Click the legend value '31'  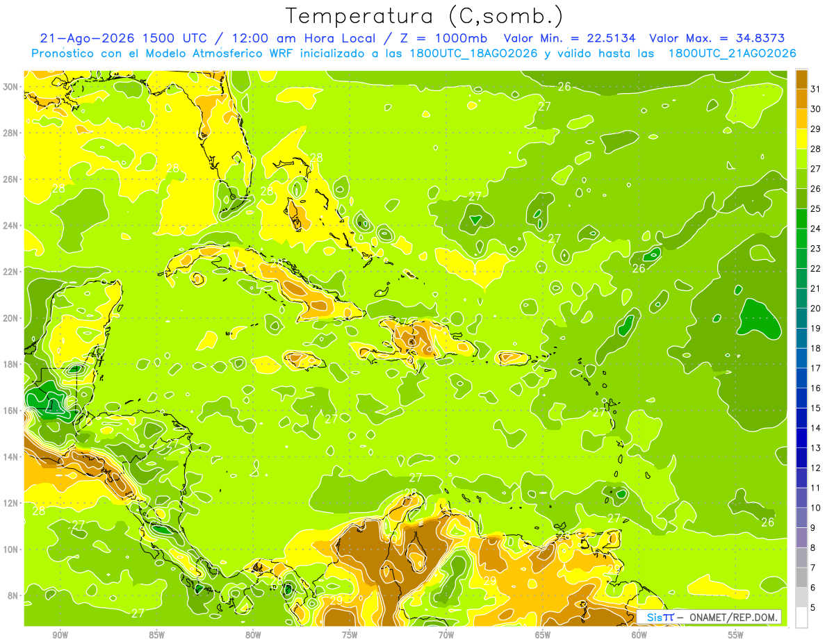[x=816, y=88]
